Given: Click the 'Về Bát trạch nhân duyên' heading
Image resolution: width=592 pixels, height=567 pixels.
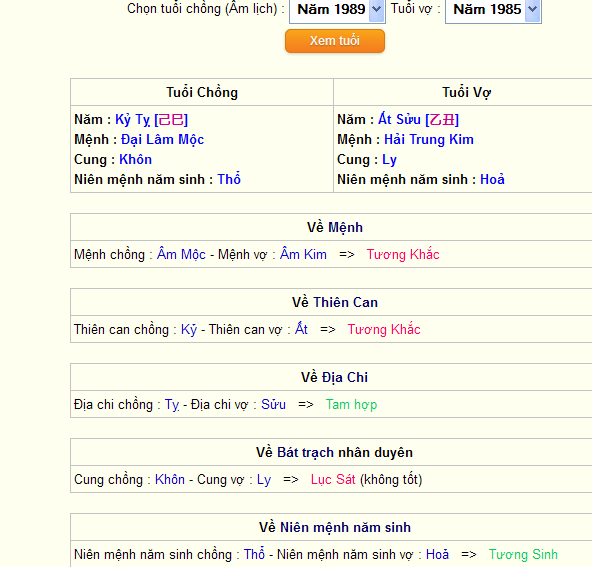Looking at the screenshot, I should (x=335, y=452).
